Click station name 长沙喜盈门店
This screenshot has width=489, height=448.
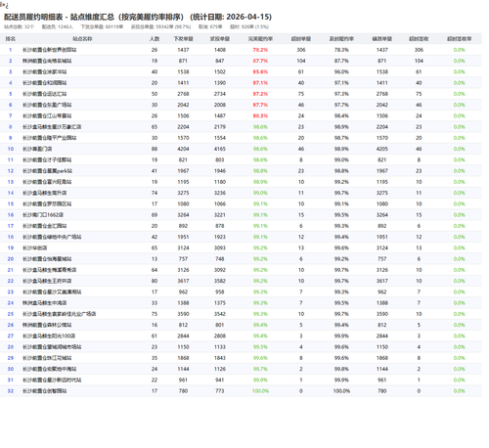pos(37,149)
